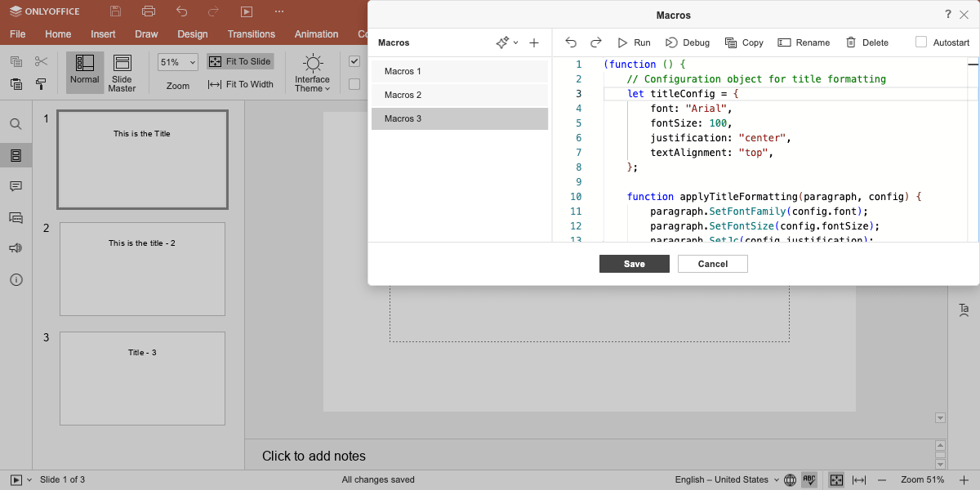
Task: Open about info icon in sidebar
Action: [16, 279]
